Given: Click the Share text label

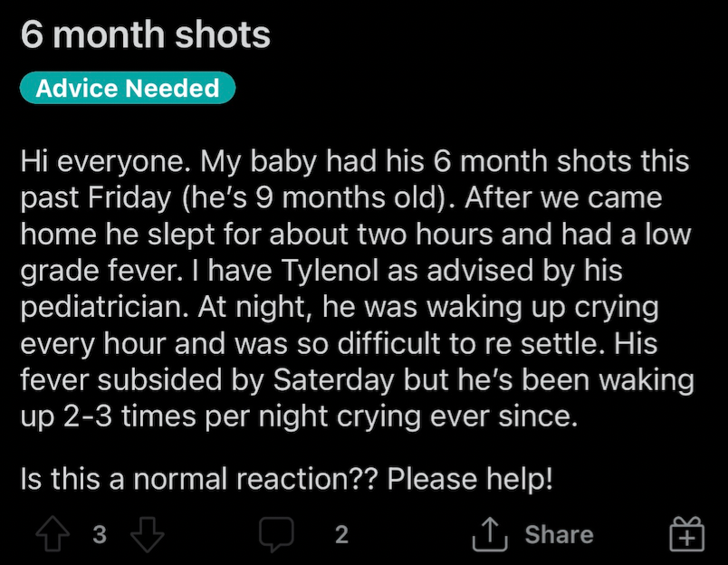Looking at the screenshot, I should coord(559,534).
